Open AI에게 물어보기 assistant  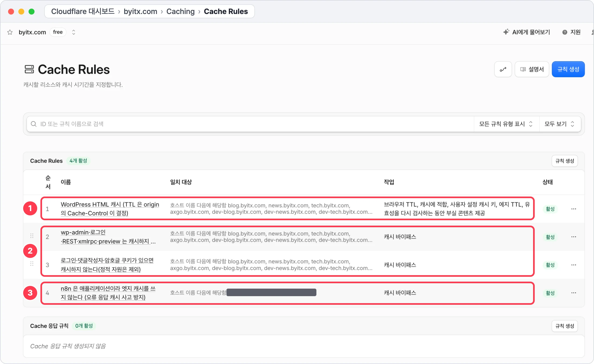click(x=526, y=32)
